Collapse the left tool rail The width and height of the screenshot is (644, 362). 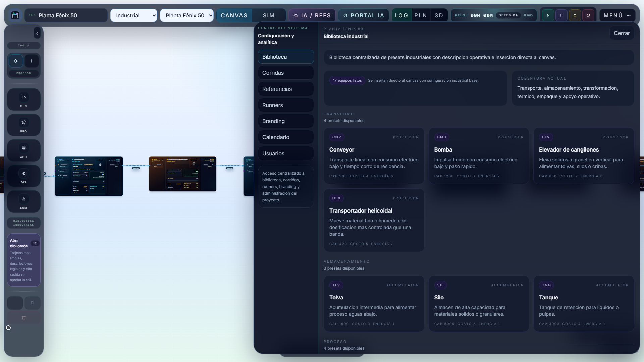(37, 33)
